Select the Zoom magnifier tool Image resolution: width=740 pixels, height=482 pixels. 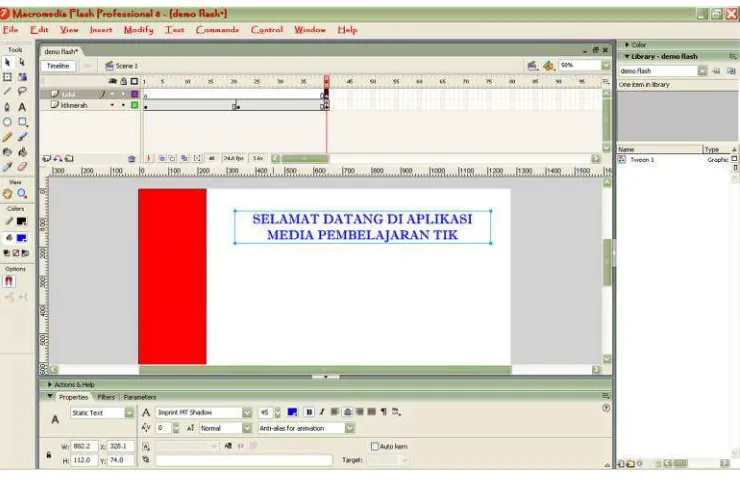point(22,194)
